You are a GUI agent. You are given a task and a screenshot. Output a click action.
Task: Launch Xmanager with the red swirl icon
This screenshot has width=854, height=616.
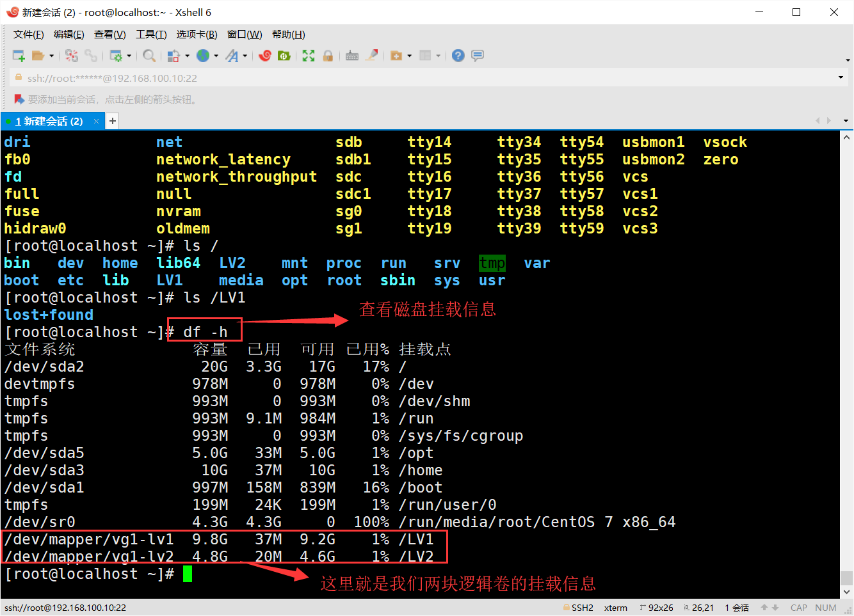(265, 56)
